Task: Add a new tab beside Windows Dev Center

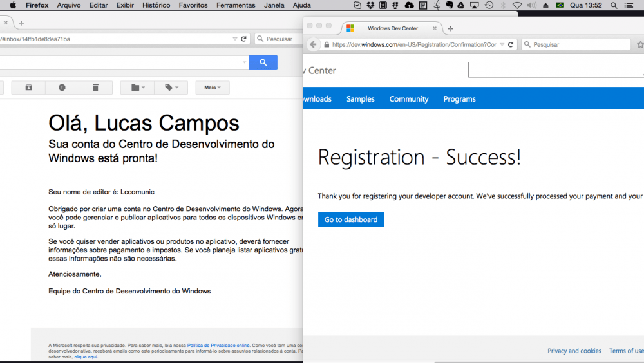Action: tap(450, 29)
